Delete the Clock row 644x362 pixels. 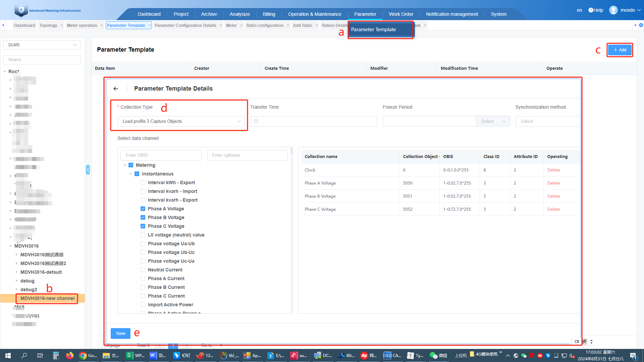pyautogui.click(x=553, y=170)
